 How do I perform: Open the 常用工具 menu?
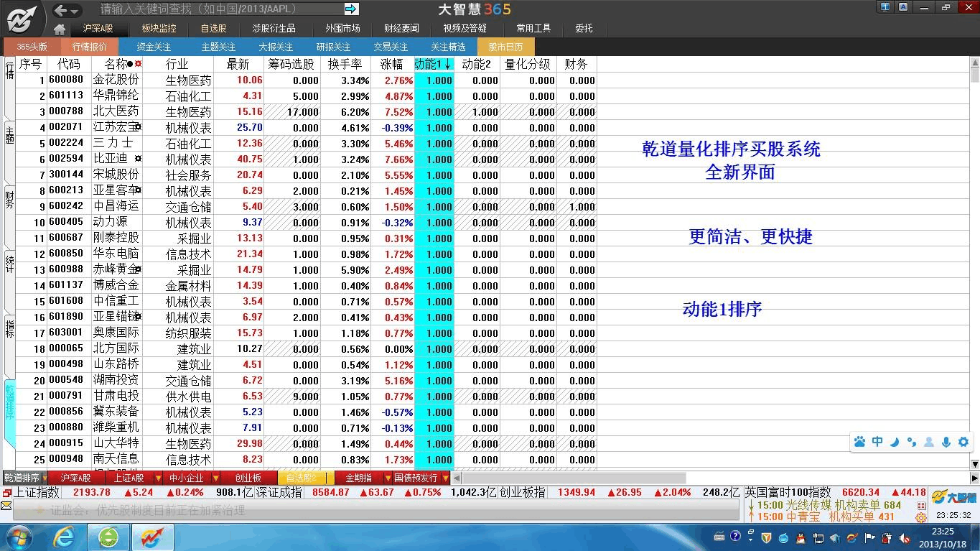pos(533,29)
